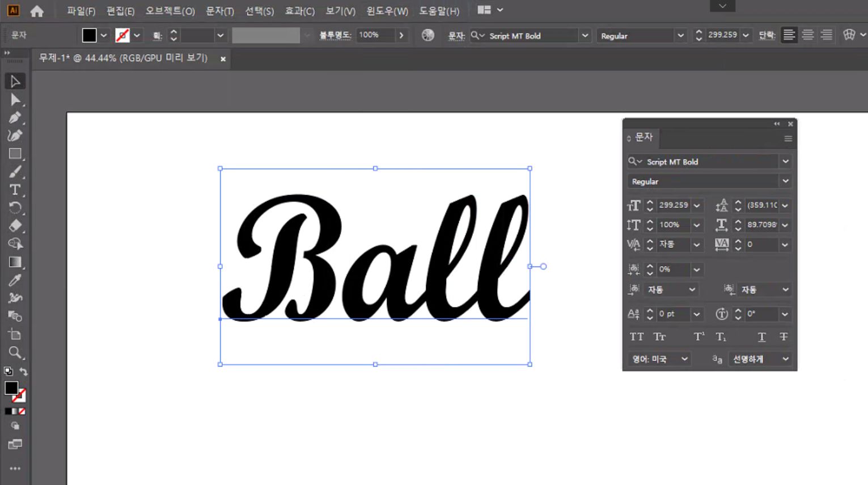
Task: Select the Gradient tool
Action: [x=15, y=262]
